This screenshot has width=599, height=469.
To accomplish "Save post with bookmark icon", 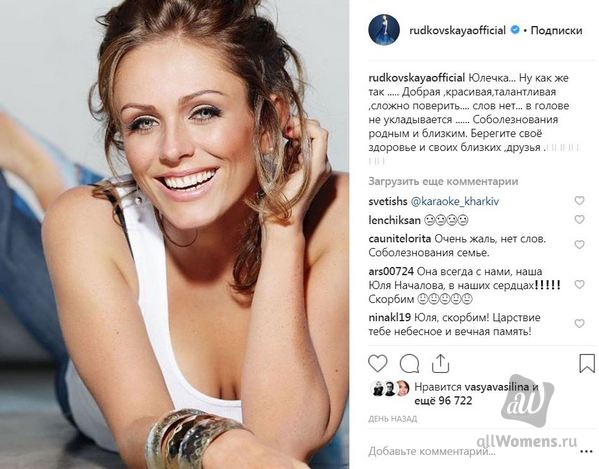I will pyautogui.click(x=587, y=363).
